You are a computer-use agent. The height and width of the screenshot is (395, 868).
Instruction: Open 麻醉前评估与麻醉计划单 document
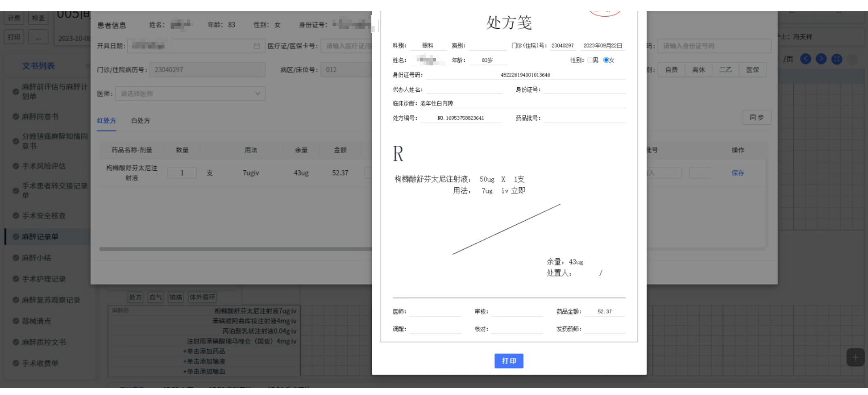pyautogui.click(x=54, y=91)
